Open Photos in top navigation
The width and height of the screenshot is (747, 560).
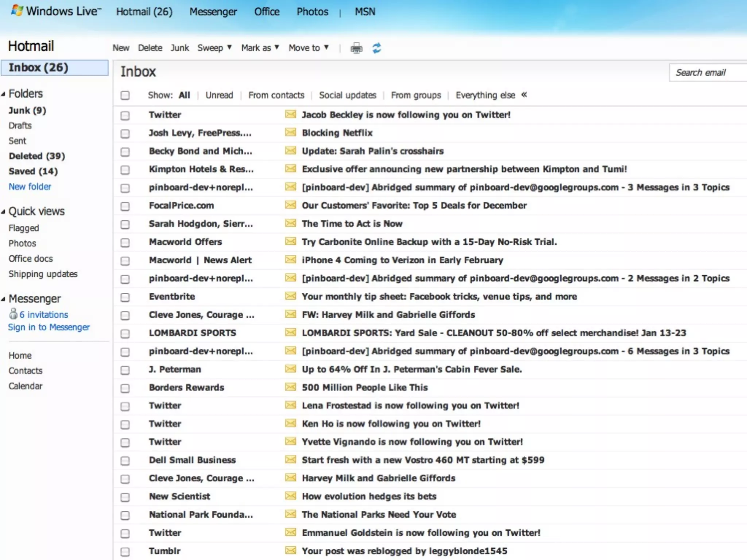click(312, 12)
